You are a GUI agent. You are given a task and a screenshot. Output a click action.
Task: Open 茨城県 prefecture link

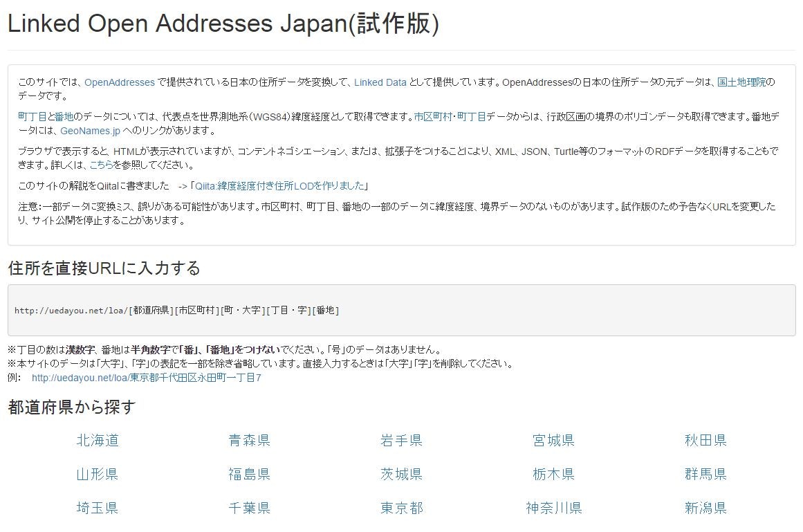point(401,474)
